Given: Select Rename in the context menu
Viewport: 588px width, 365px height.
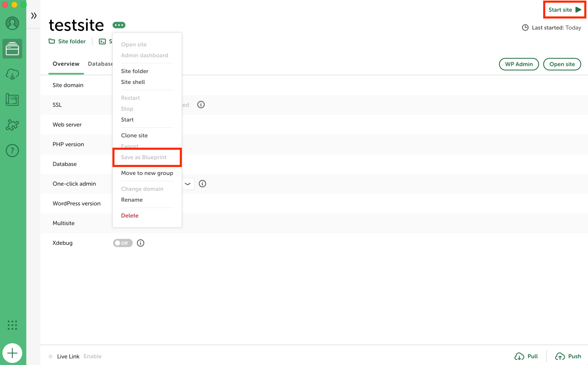Looking at the screenshot, I should (132, 200).
